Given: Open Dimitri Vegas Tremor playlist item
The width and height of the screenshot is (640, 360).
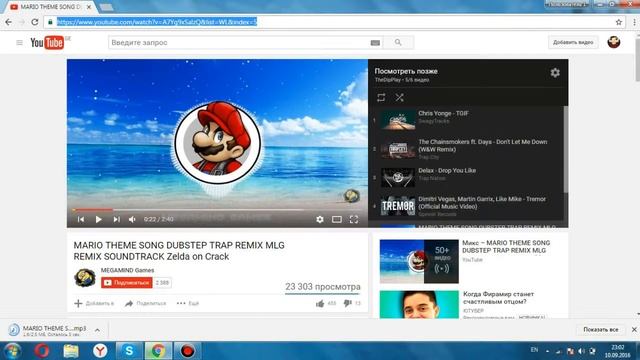Looking at the screenshot, I should (x=466, y=206).
